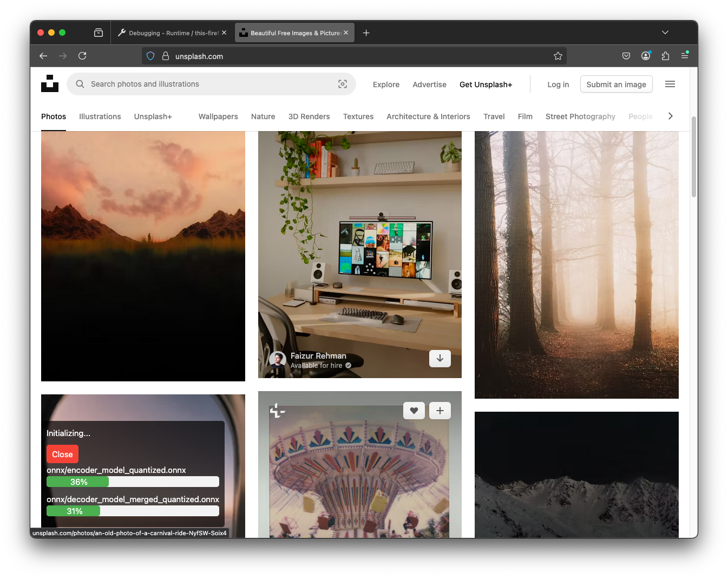The image size is (728, 578).
Task: Open visual search camera icon
Action: [x=343, y=84]
